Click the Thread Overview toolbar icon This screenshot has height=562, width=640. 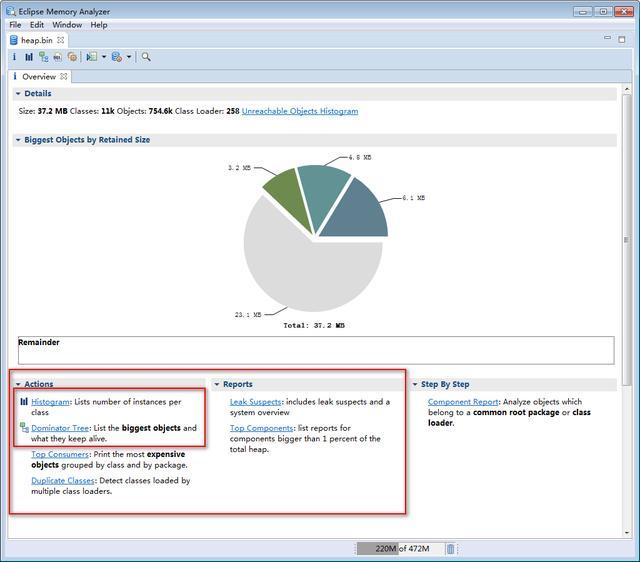coord(72,57)
